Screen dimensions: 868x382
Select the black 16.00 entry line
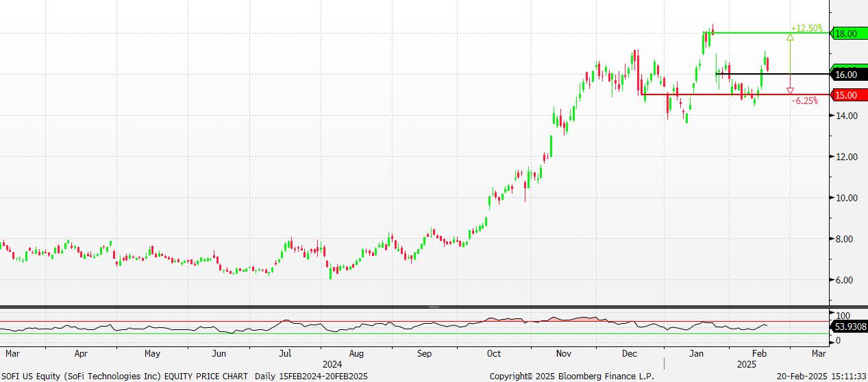(772, 74)
